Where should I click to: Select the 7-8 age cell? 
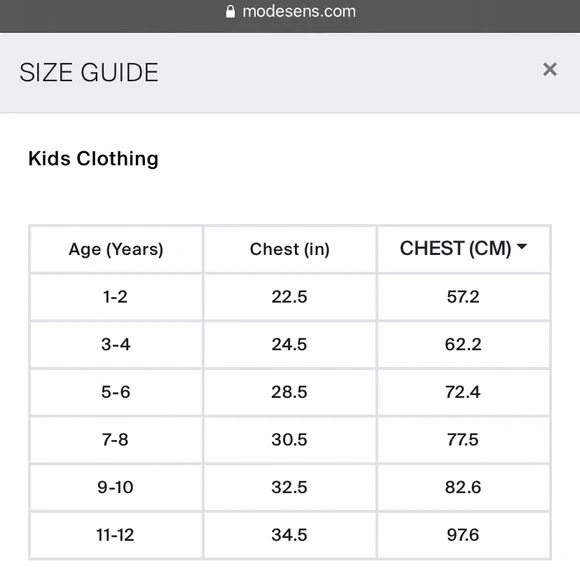[116, 440]
